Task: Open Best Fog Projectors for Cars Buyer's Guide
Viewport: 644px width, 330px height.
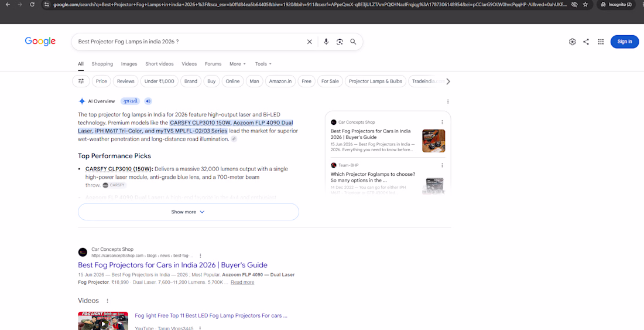Action: (173, 265)
